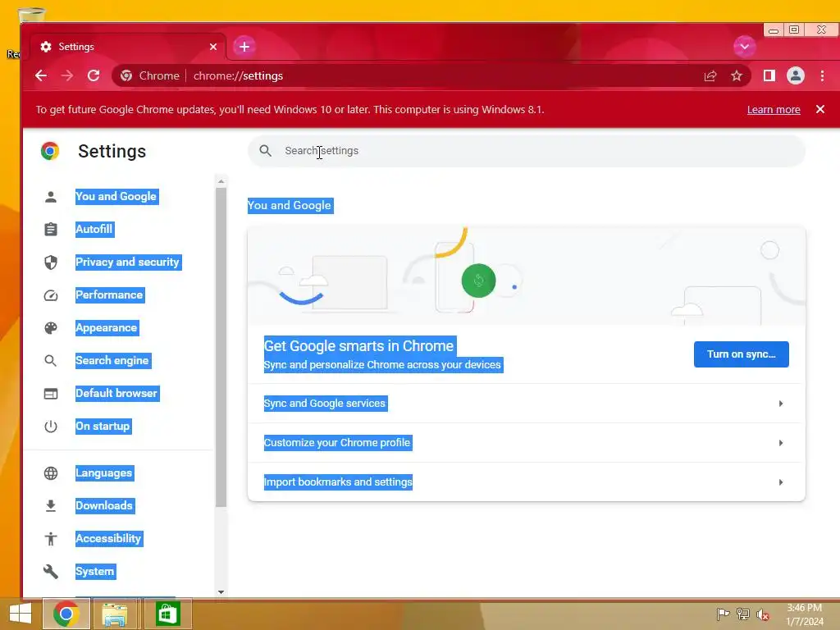
Task: Open the profile avatar menu
Action: pyautogui.click(x=796, y=76)
